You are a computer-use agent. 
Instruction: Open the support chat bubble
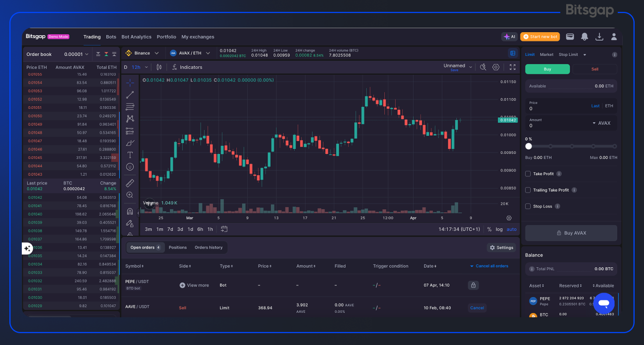click(x=603, y=303)
